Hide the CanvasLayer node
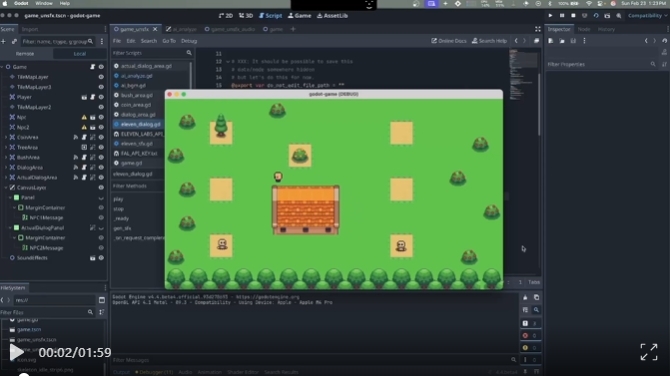Image resolution: width=670 pixels, height=376 pixels. (x=101, y=188)
